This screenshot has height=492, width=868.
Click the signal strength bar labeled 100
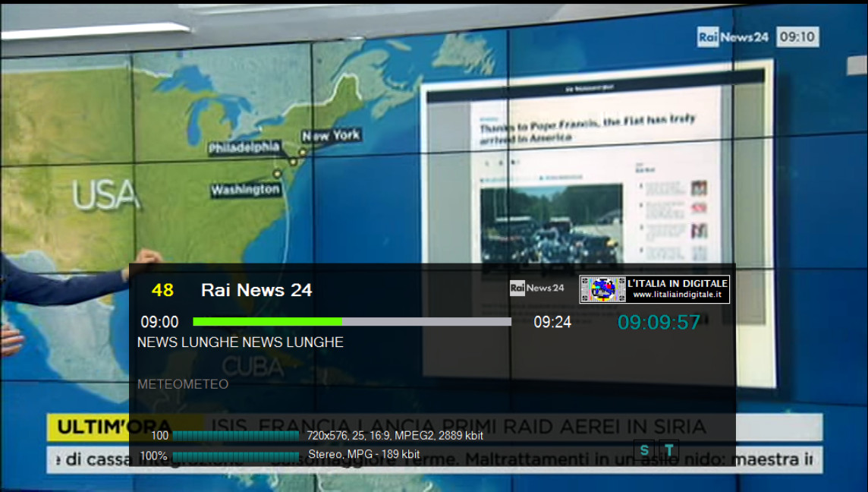point(236,436)
